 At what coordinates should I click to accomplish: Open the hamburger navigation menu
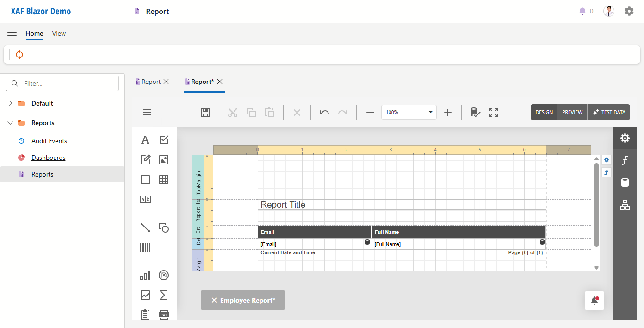point(12,35)
